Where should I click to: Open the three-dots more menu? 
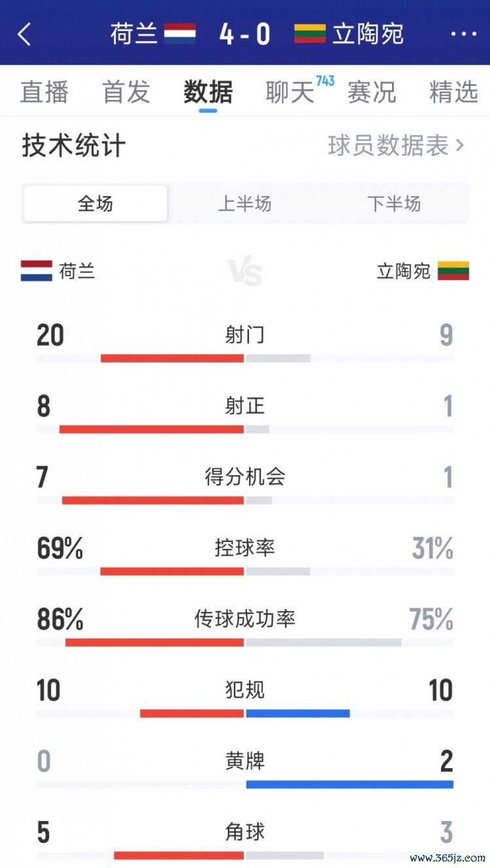(464, 34)
